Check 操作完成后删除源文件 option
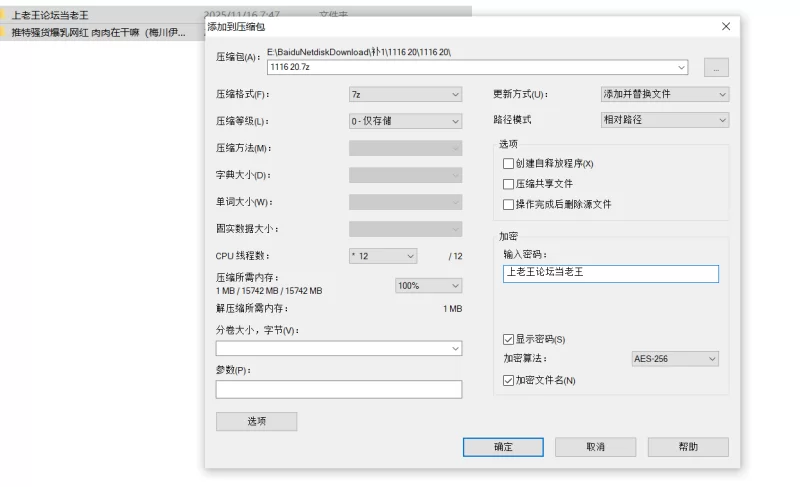Screen dimensions: 800x487 coord(508,204)
